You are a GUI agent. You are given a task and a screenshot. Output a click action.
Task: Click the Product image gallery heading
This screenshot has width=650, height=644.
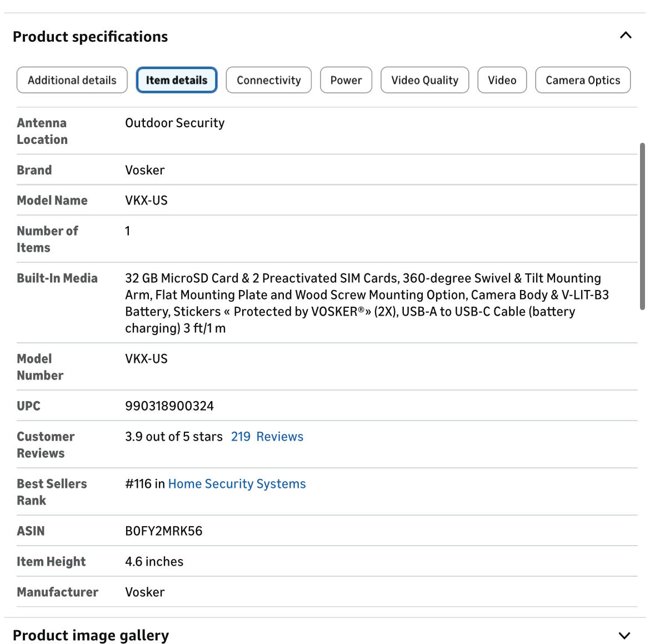(91, 635)
